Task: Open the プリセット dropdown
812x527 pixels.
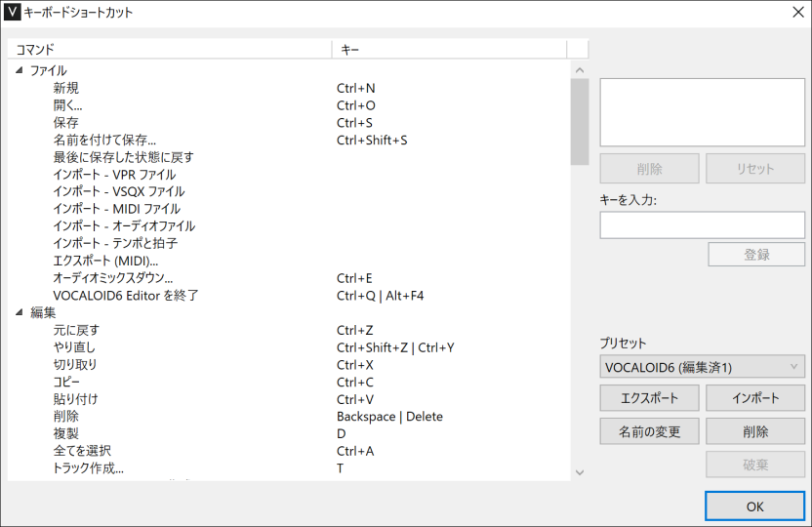Action: [x=702, y=367]
